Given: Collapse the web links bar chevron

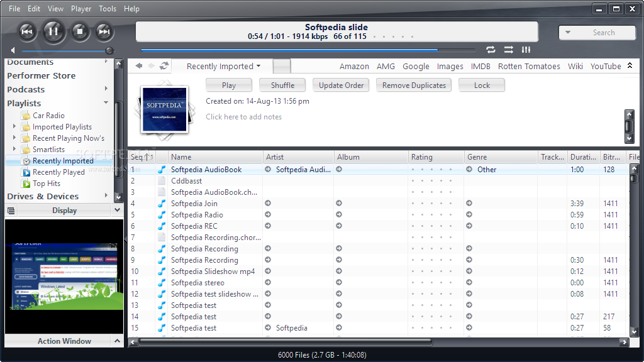Looking at the screenshot, I should coord(630,65).
